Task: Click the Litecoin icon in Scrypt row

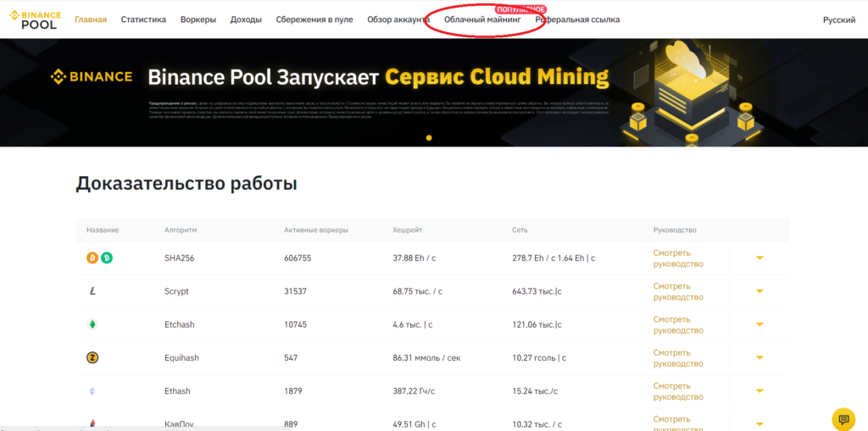Action: coord(92,291)
